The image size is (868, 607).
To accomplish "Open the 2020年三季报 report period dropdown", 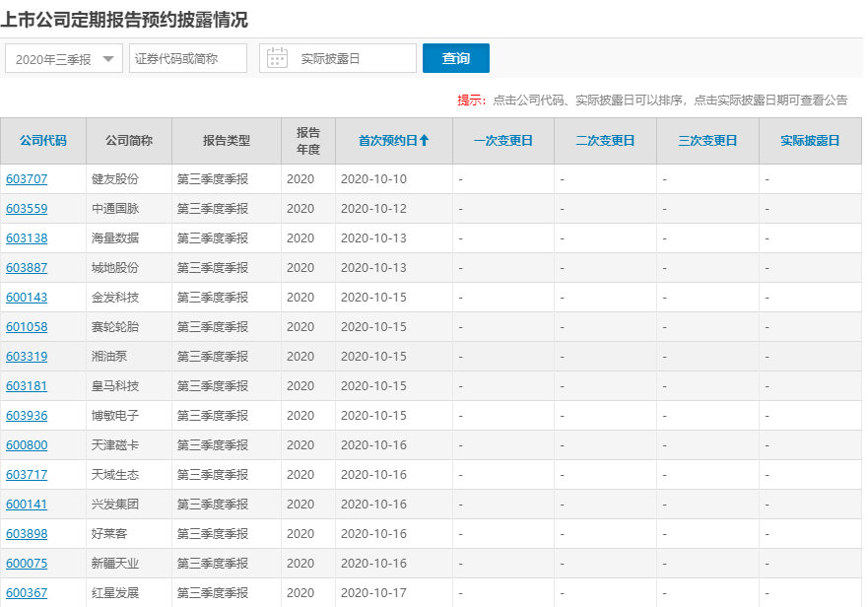I will point(63,59).
